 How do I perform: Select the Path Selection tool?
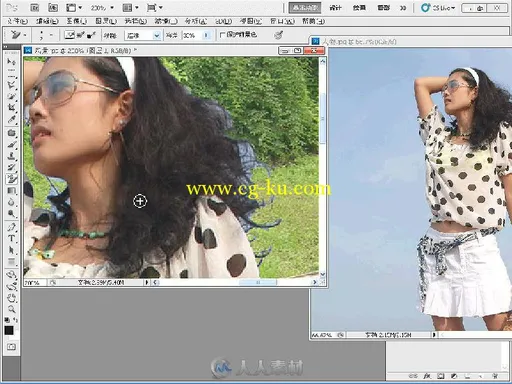click(x=11, y=250)
